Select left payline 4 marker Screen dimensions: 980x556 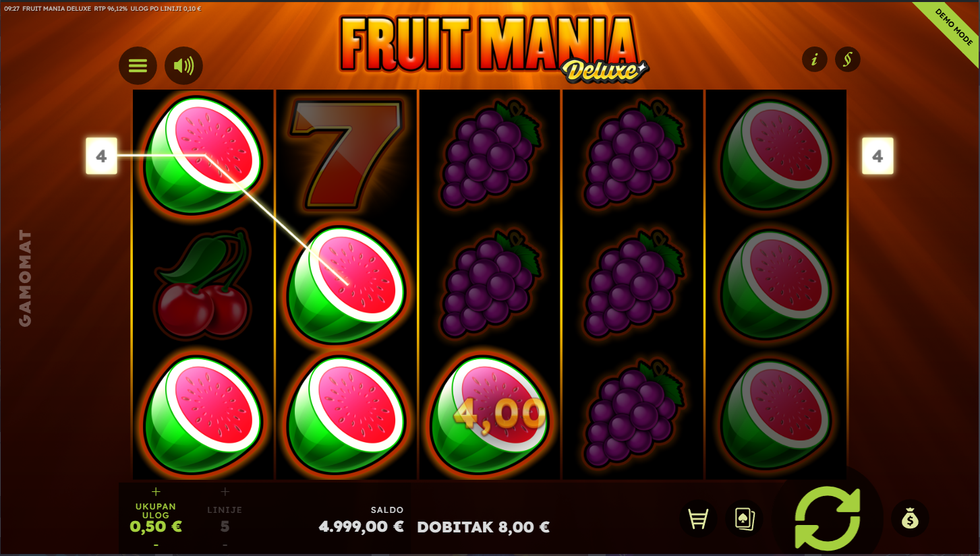101,156
